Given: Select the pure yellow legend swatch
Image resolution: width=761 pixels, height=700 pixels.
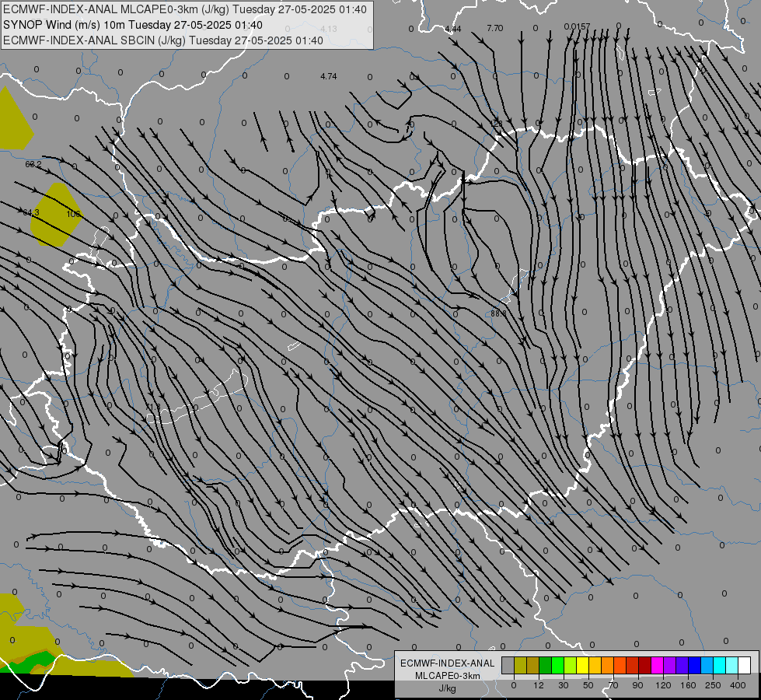Looking at the screenshot, I should (583, 665).
